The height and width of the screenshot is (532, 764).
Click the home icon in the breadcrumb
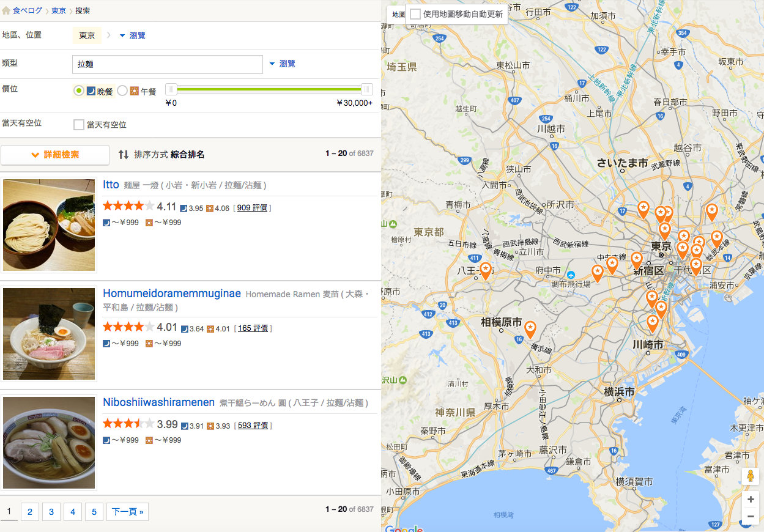(x=6, y=10)
